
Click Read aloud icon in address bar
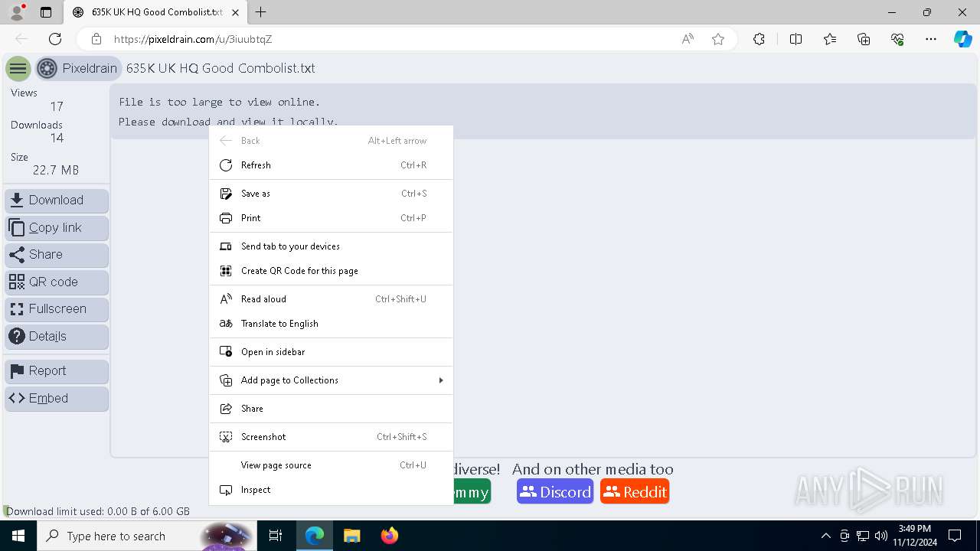click(688, 39)
